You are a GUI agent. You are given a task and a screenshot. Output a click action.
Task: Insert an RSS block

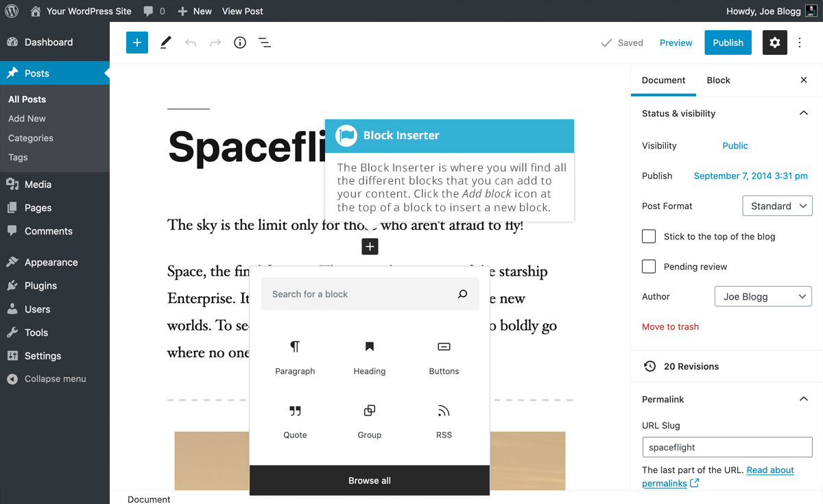tap(444, 421)
